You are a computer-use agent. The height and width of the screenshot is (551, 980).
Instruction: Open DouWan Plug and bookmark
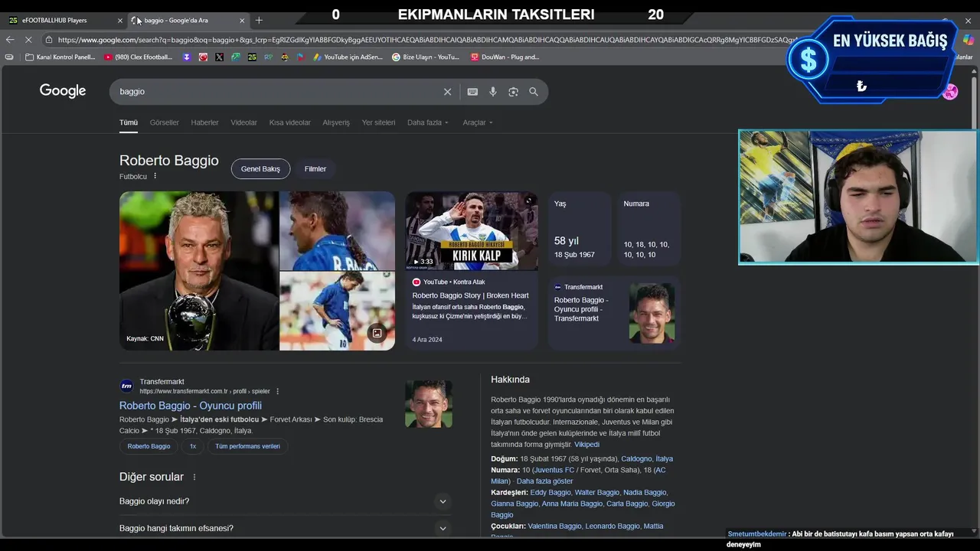[x=505, y=57]
